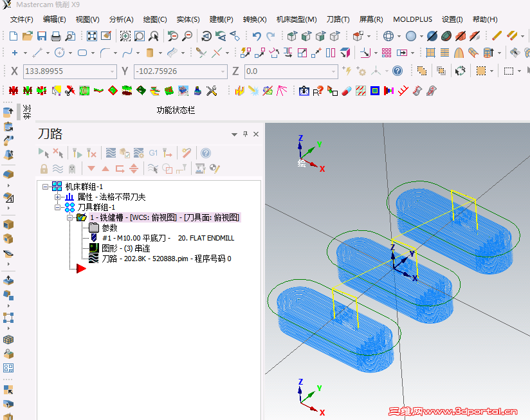Select the #1 - M10.00 平底刀 tool entry
The image size is (530, 420).
(168, 238)
